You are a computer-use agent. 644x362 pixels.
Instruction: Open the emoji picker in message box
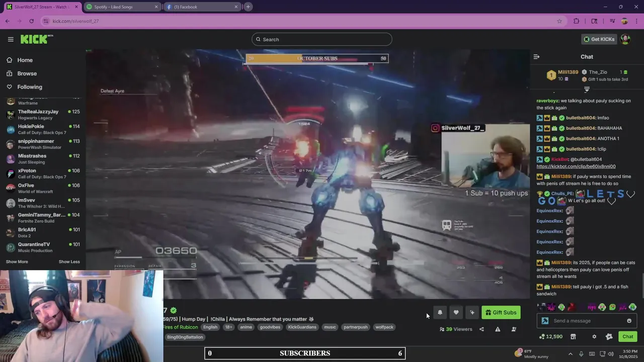pos(629,321)
